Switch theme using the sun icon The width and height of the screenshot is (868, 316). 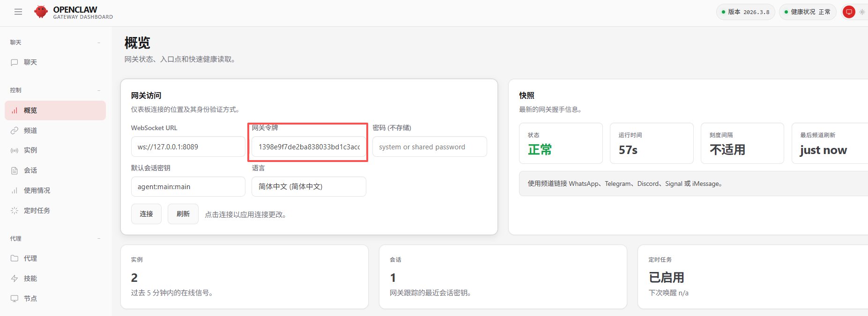(x=862, y=12)
